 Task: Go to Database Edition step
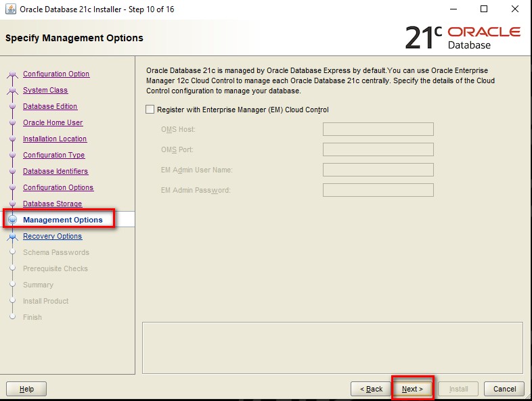tap(50, 106)
